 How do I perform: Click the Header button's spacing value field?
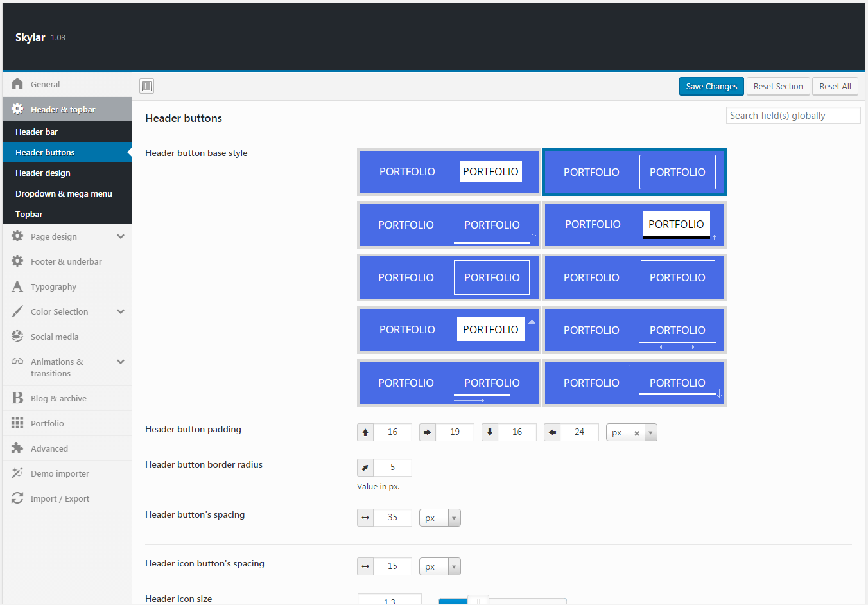click(392, 518)
